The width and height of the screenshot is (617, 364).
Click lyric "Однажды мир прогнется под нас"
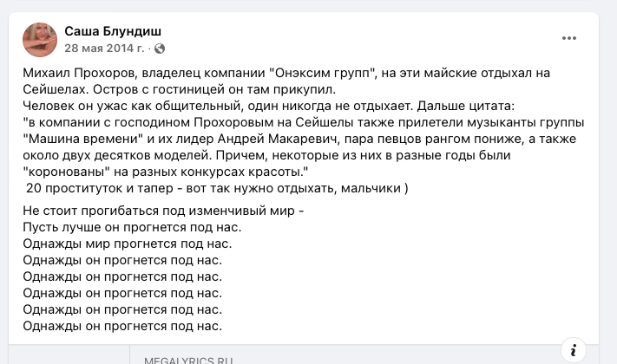pos(128,244)
